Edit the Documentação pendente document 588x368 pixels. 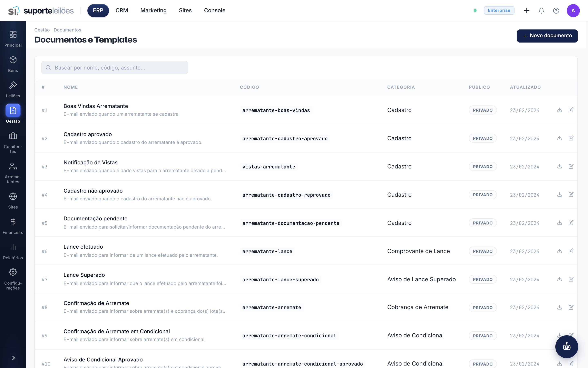click(x=571, y=223)
